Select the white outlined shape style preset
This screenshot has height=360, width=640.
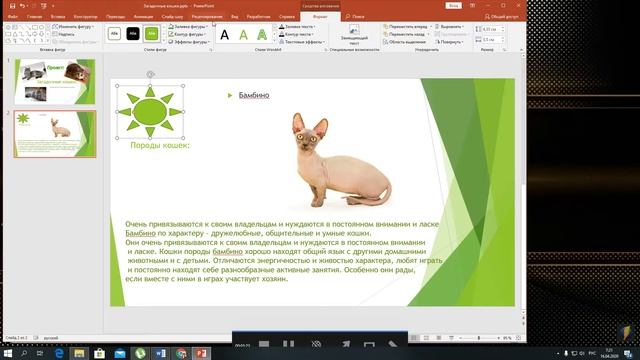pyautogui.click(x=114, y=34)
